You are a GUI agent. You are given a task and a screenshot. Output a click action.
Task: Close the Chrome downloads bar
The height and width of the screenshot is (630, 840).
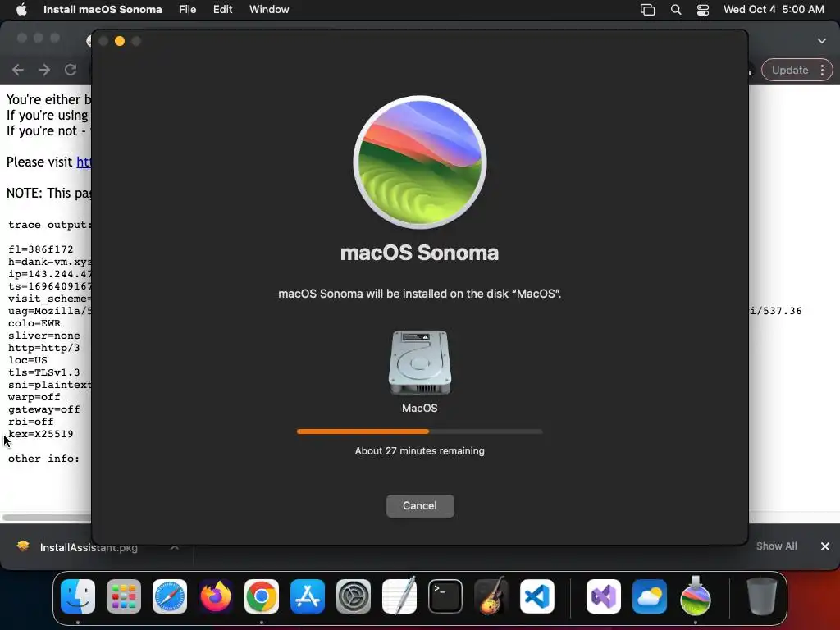[825, 546]
